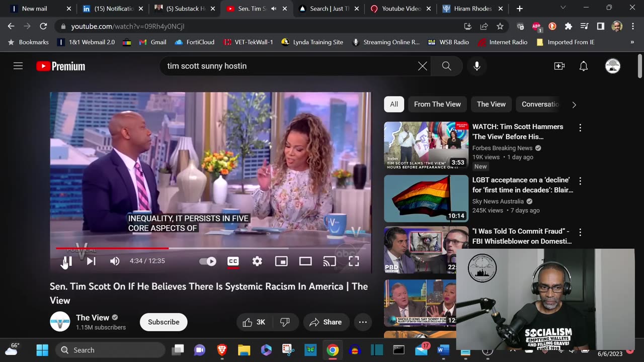This screenshot has height=362, width=644.
Task: Switch to the Hiram Rhodes tab
Action: click(x=473, y=9)
